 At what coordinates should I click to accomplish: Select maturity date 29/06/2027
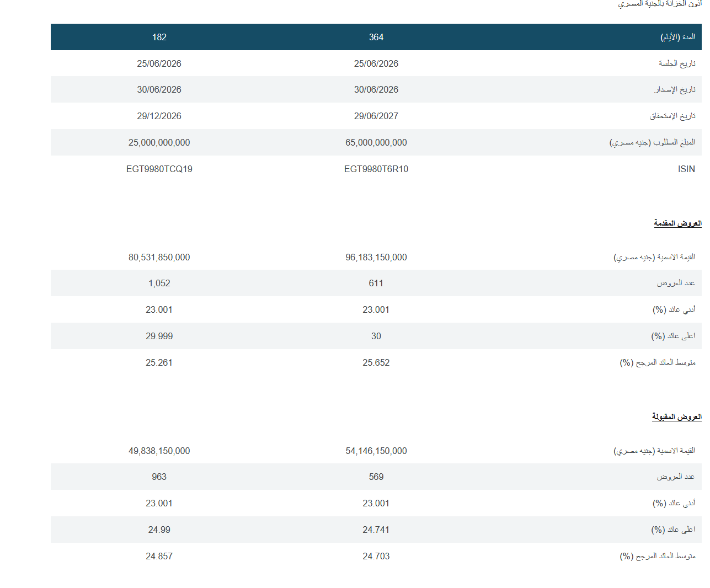376,116
